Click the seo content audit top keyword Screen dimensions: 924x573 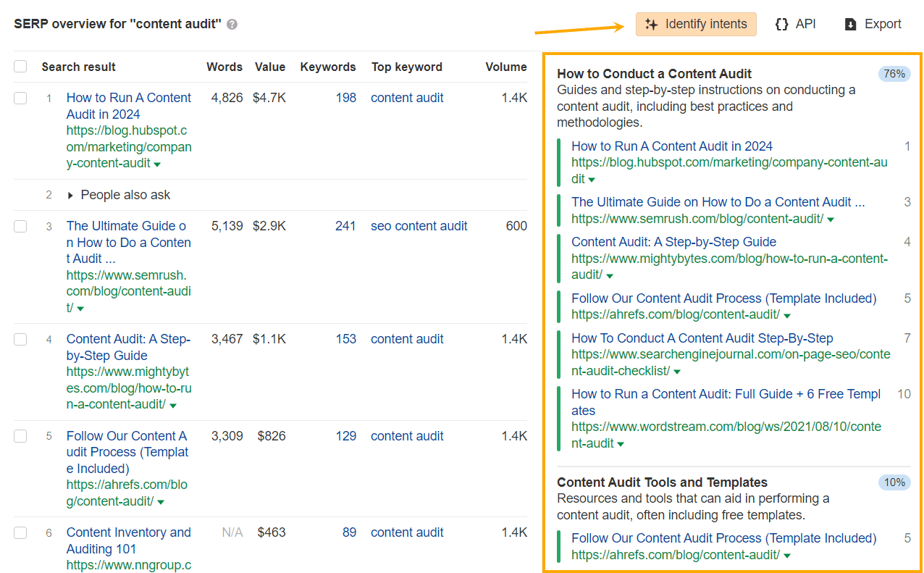click(x=419, y=226)
